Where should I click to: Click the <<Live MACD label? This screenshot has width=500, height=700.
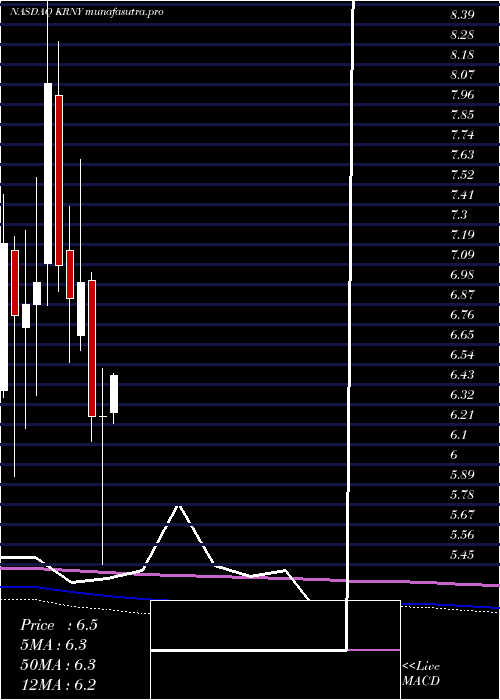click(x=421, y=673)
